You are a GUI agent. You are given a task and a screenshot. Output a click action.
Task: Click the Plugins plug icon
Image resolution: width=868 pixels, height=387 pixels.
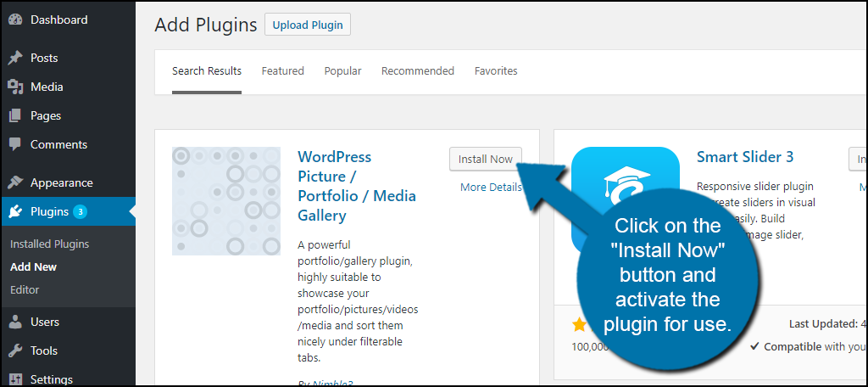point(15,212)
